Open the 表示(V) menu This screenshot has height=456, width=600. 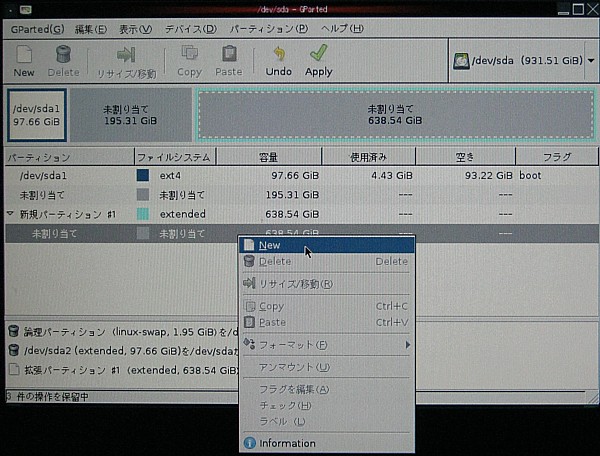135,29
